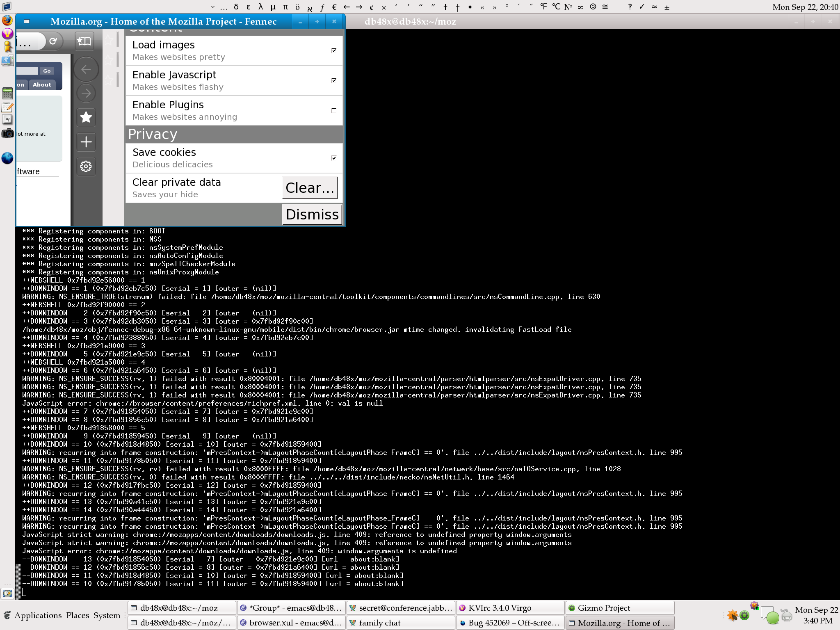The image size is (840, 630).
Task: Click the terminal window title db48x@db48x:~/moz
Action: pyautogui.click(x=410, y=21)
